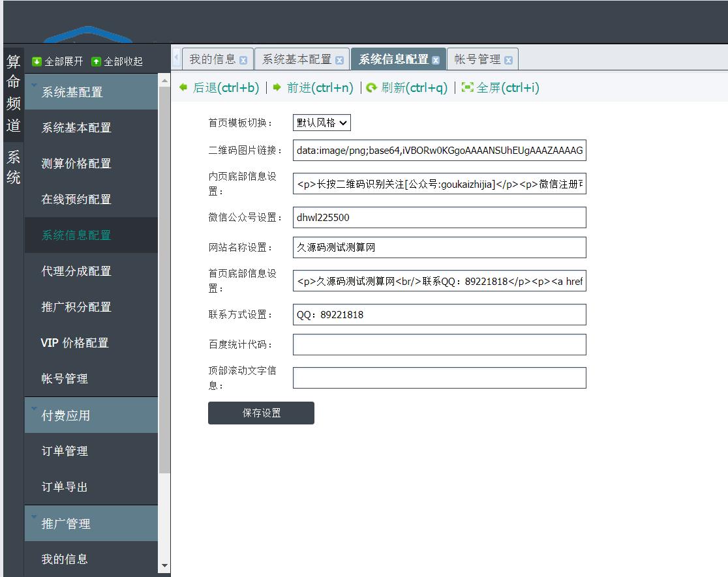The image size is (728, 577).
Task: Click the 保存设置 button
Action: [x=261, y=413]
